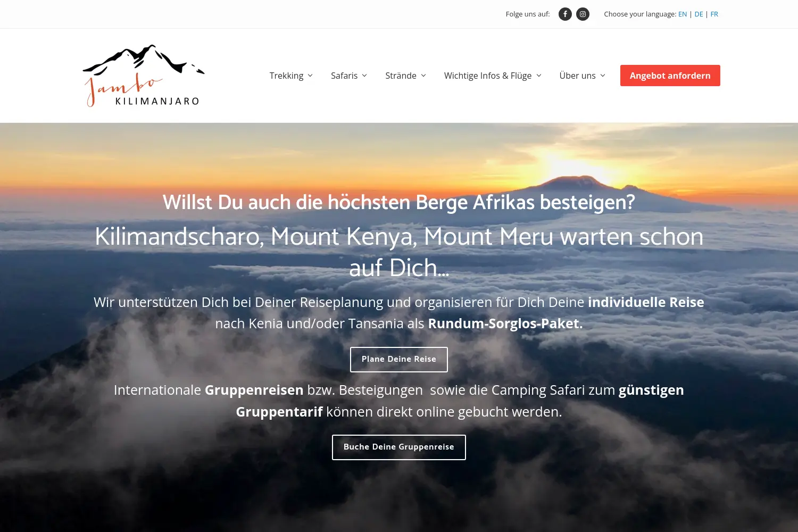Screen dimensions: 798x532
Task: Expand the Strände menu chevron
Action: 423,76
